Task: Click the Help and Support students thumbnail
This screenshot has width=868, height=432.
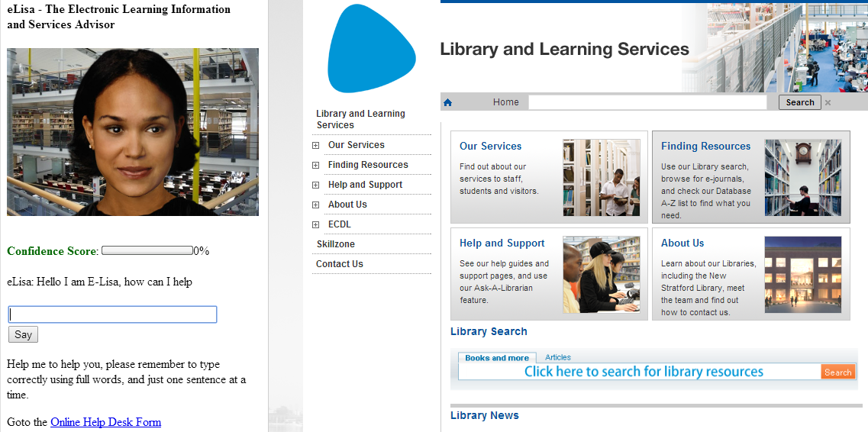Action: point(602,274)
